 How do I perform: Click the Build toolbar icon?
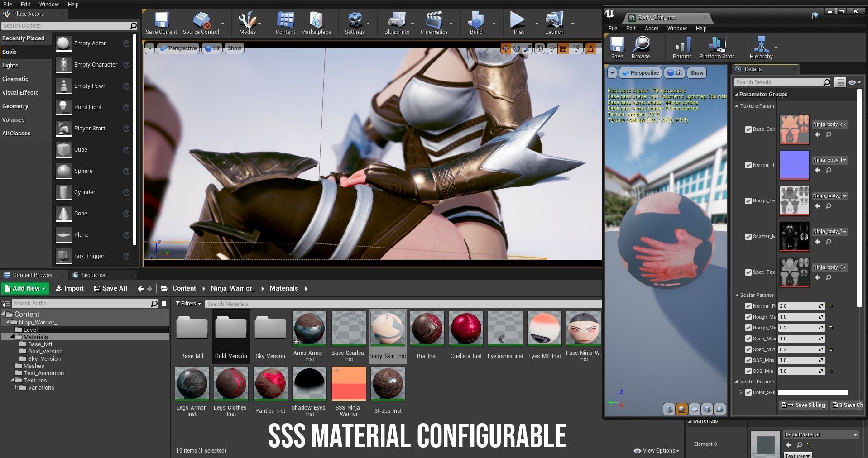click(476, 24)
